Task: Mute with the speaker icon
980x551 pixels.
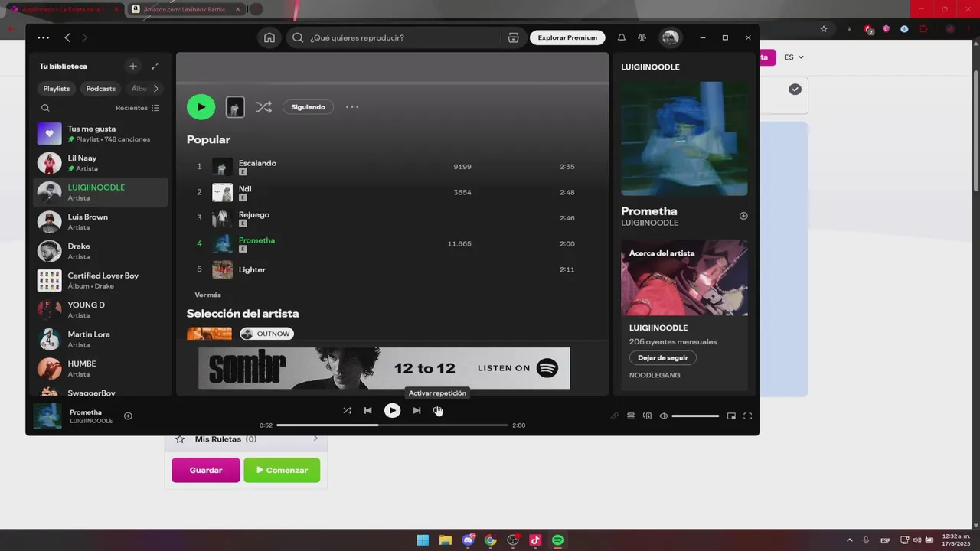Action: click(663, 416)
